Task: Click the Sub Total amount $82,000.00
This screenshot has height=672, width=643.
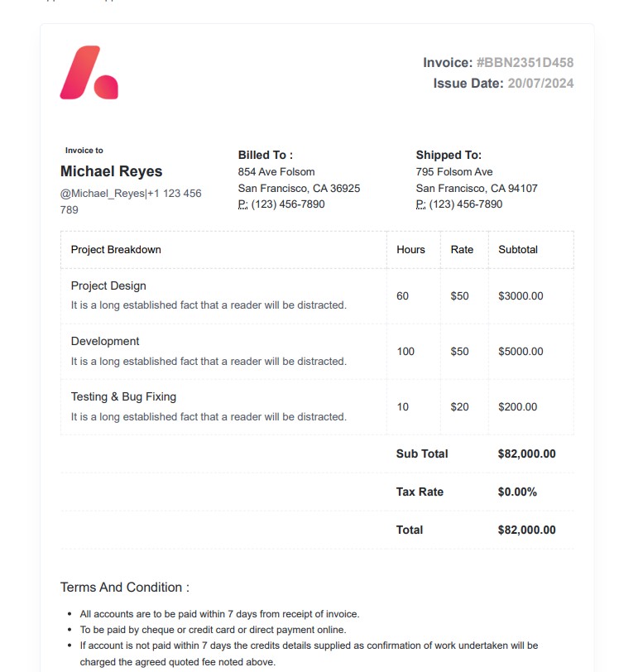Action: [x=527, y=454]
